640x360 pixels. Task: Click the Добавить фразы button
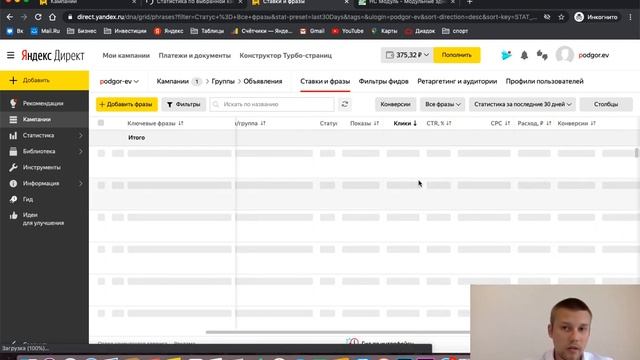coord(127,104)
